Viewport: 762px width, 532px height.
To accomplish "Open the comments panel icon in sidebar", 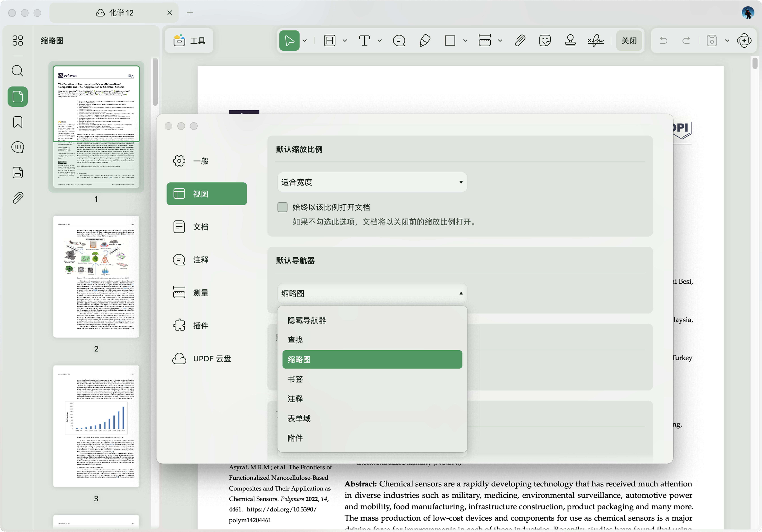I will (18, 147).
